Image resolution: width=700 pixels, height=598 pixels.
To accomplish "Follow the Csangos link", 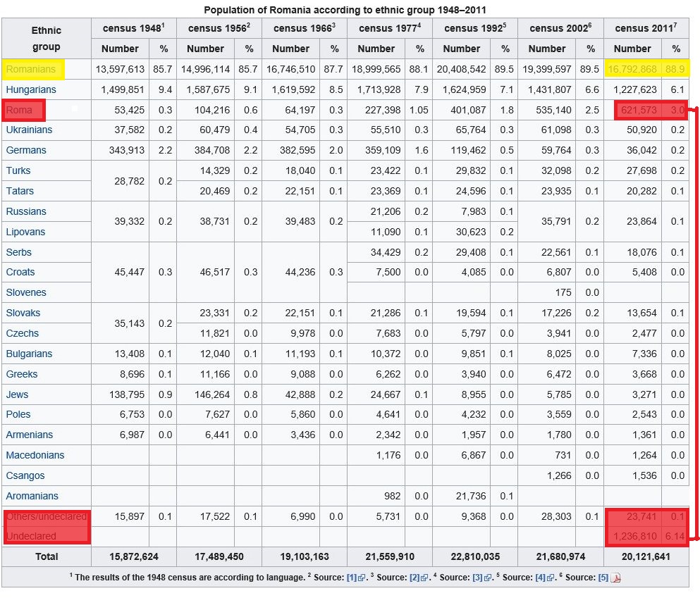I will tap(25, 476).
